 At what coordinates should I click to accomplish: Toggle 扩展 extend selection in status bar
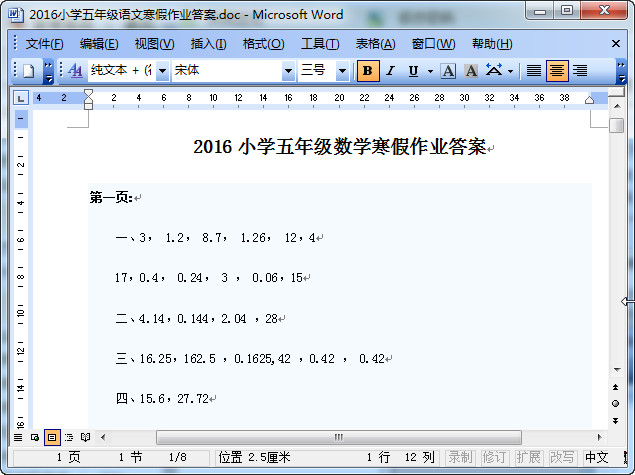(x=528, y=458)
